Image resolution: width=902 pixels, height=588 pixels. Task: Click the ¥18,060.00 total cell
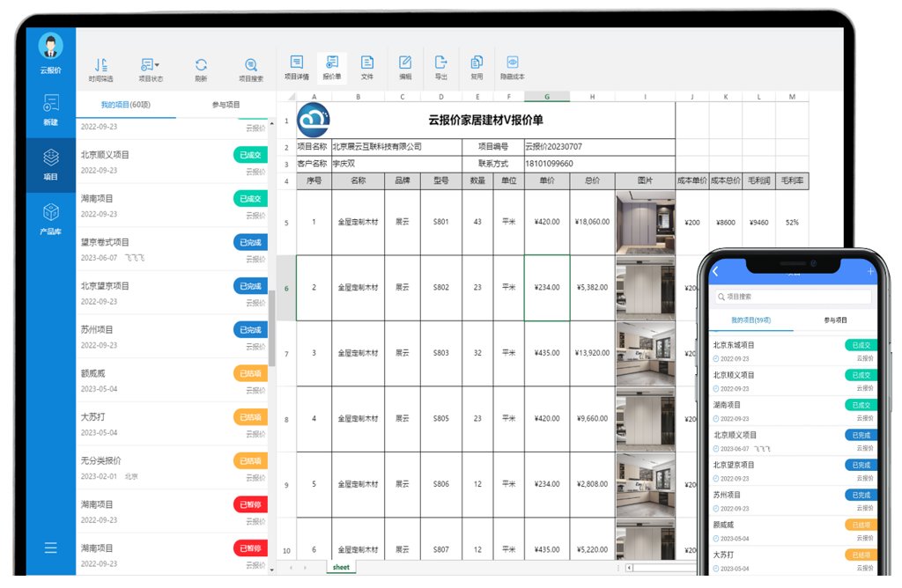click(593, 222)
